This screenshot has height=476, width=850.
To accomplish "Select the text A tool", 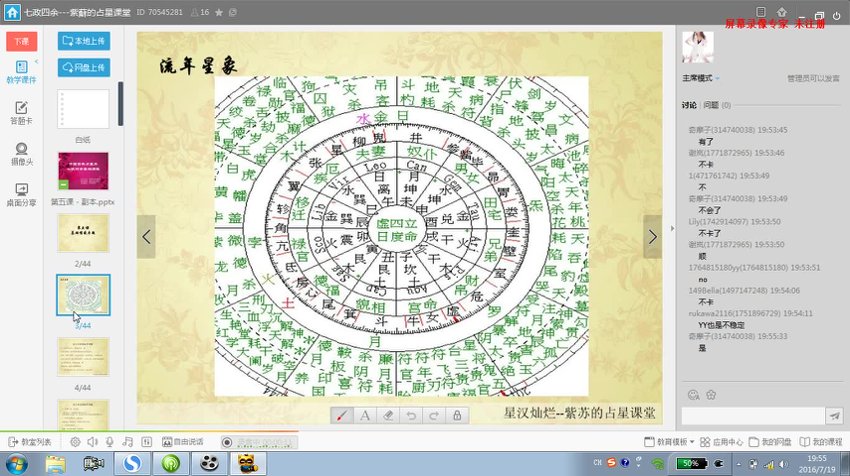I will pyautogui.click(x=365, y=416).
